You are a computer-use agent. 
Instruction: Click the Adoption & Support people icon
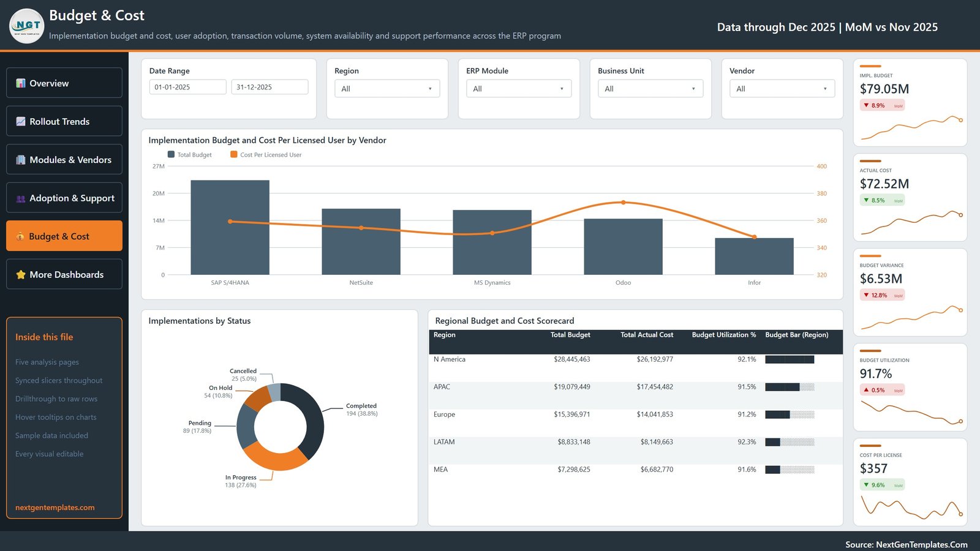(x=21, y=198)
